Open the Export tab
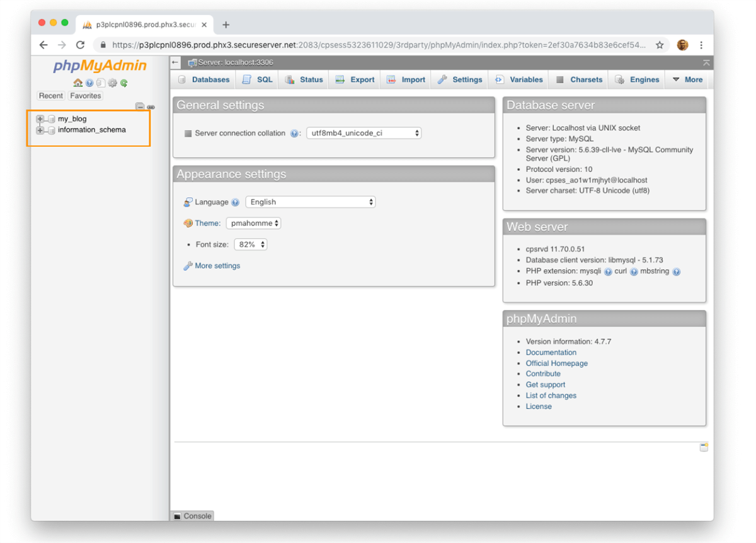 click(x=355, y=80)
